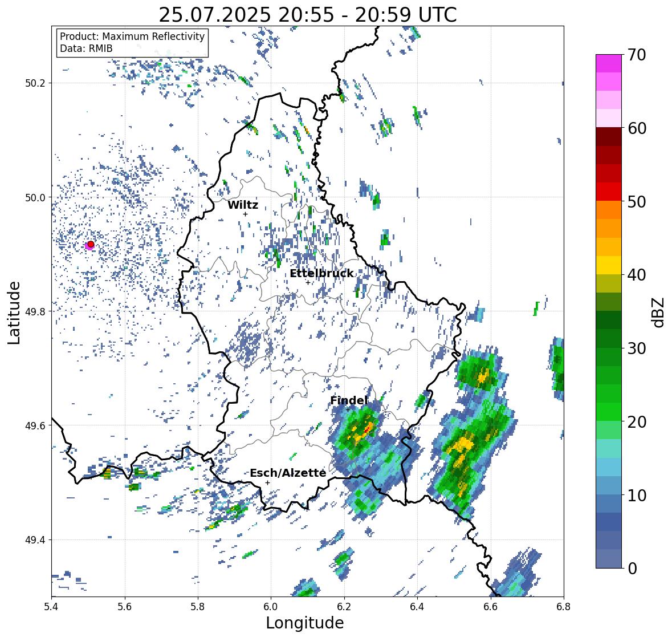Click the 'Product: Maximum Reflectivity' label

[x=132, y=36]
